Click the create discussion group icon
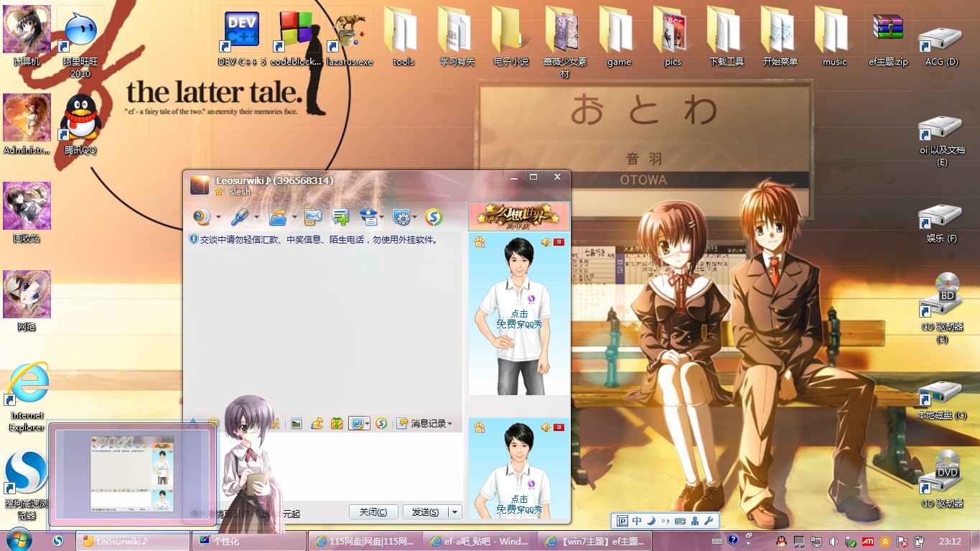 [x=340, y=216]
